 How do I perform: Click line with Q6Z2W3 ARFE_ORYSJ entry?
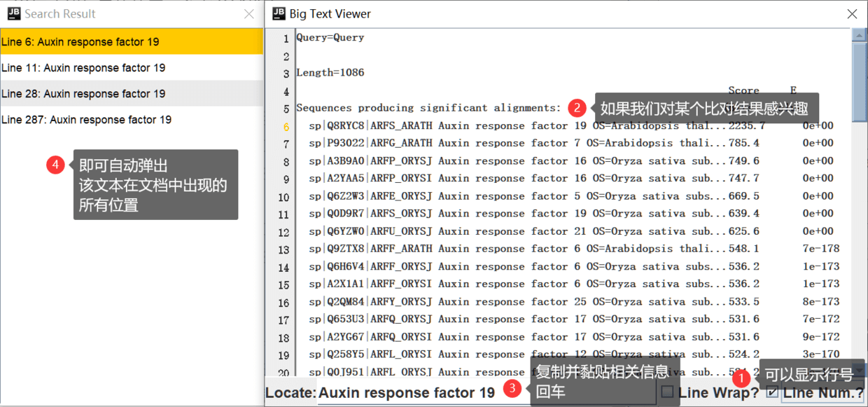tap(571, 196)
